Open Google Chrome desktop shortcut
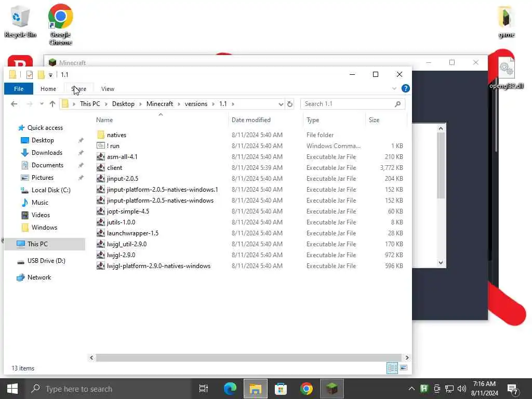The image size is (532, 399). pyautogui.click(x=60, y=24)
